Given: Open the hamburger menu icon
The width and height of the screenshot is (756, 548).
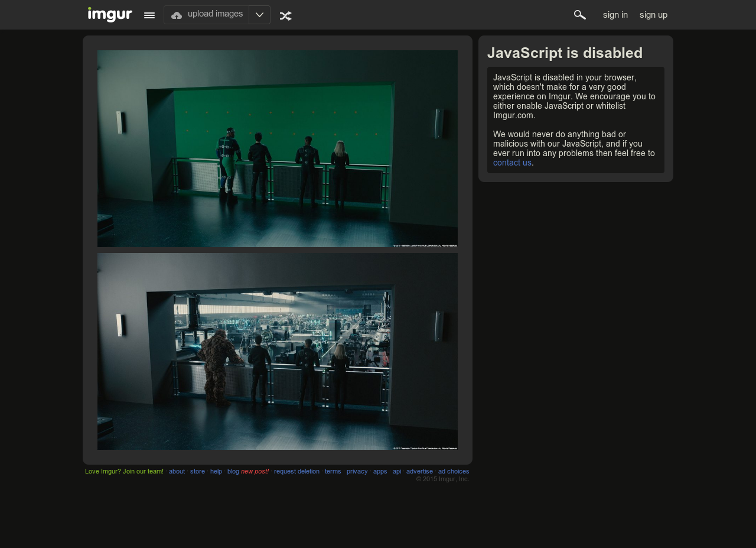Looking at the screenshot, I should click(x=149, y=15).
